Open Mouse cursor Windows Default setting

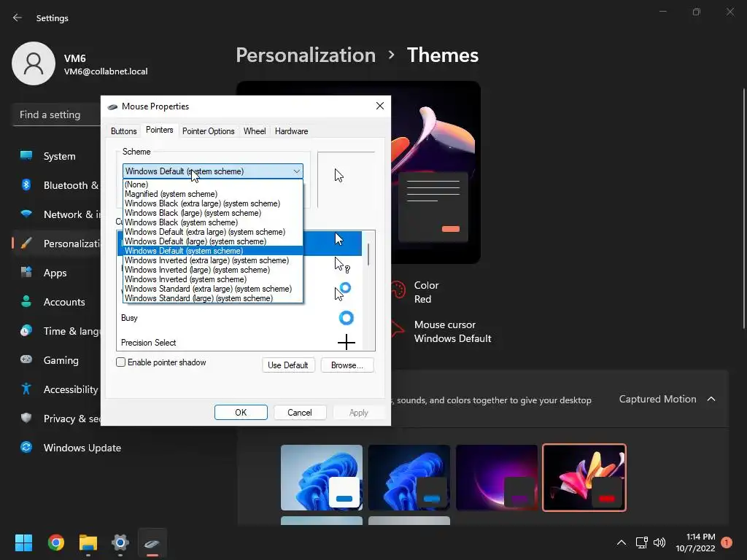(441, 332)
